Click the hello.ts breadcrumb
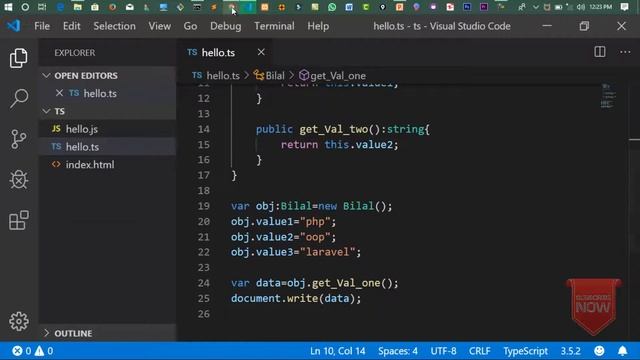The image size is (640, 360). (x=216, y=76)
